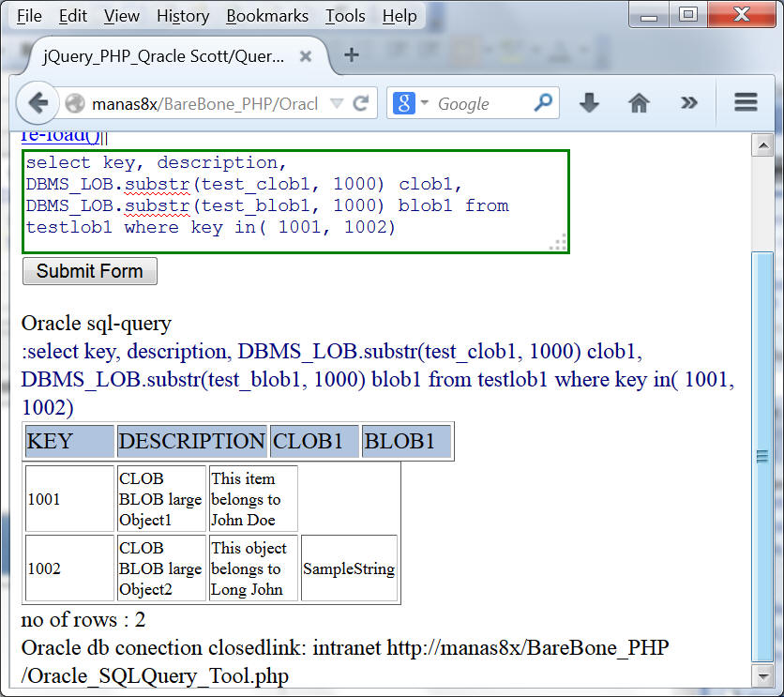The height and width of the screenshot is (697, 784).
Task: Open the Edit menu
Action: point(73,16)
